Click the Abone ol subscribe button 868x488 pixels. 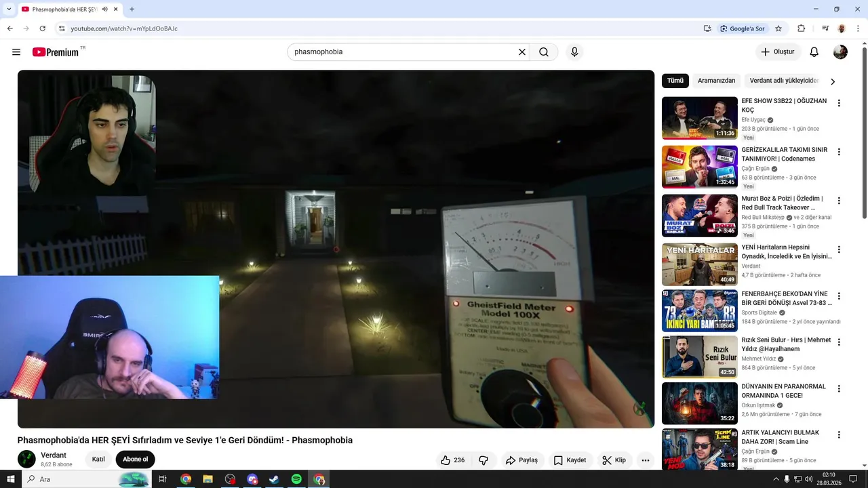(x=135, y=459)
